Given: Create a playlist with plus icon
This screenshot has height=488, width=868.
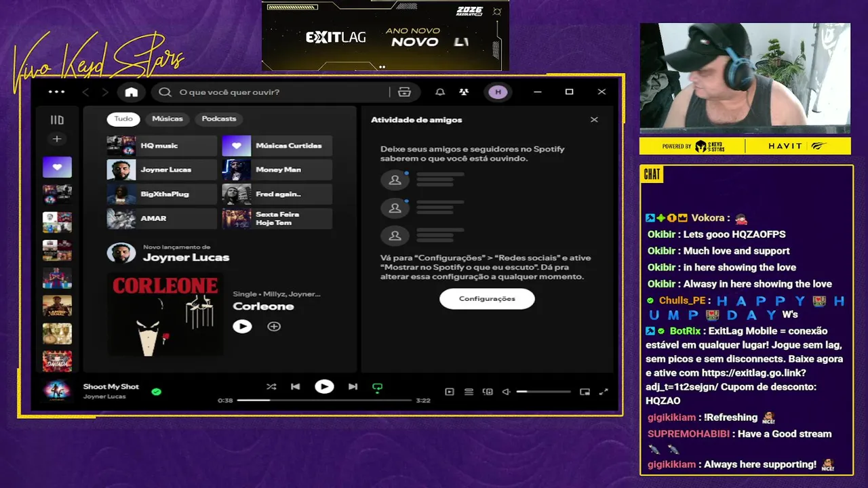Looking at the screenshot, I should (x=57, y=139).
